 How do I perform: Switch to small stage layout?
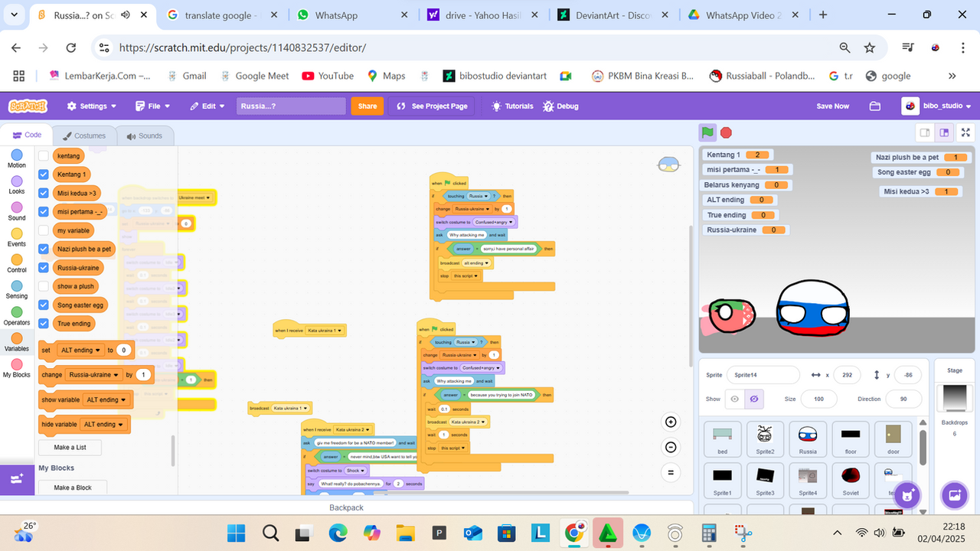coord(925,132)
